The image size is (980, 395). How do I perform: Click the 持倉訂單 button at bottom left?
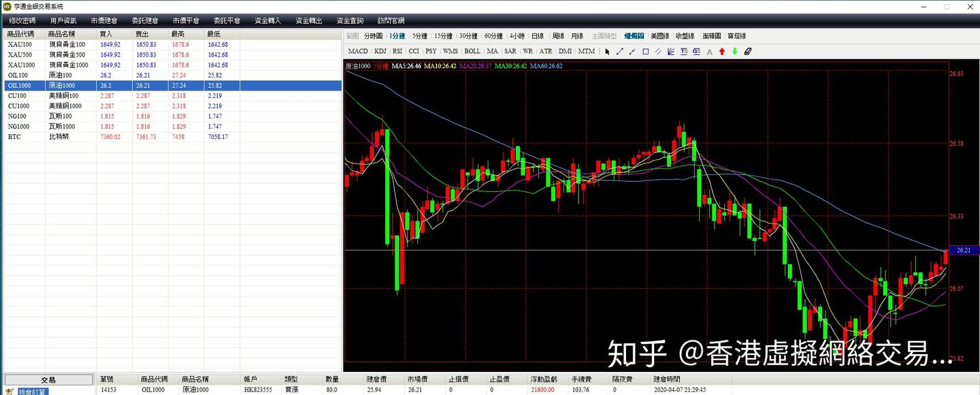(x=33, y=391)
